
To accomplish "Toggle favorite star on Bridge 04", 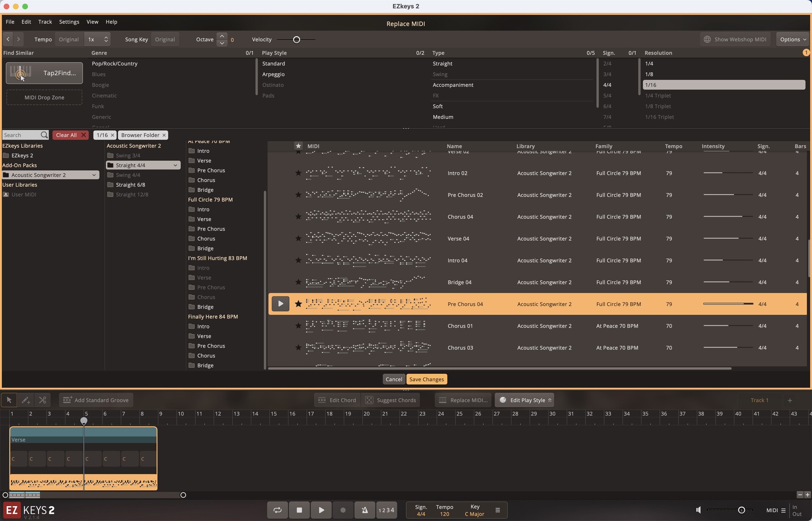I will (298, 282).
